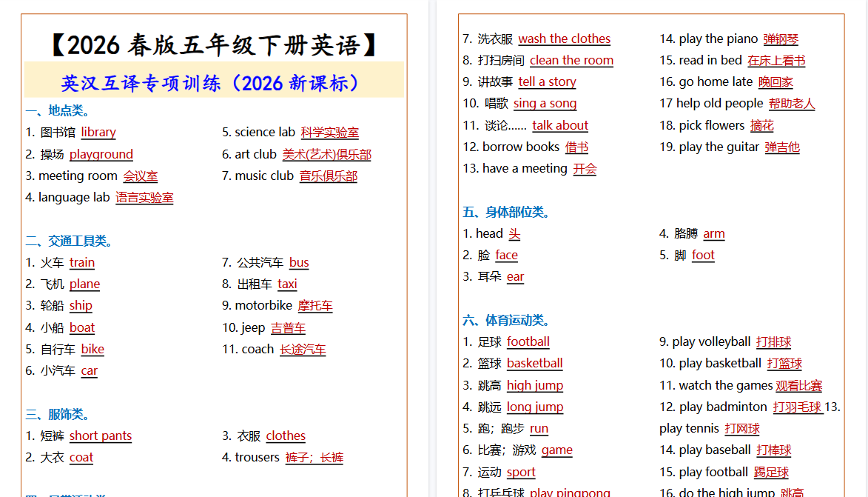Select the "arm" translation for 胳膊
Viewport: 868px width, 497px height.
click(714, 233)
